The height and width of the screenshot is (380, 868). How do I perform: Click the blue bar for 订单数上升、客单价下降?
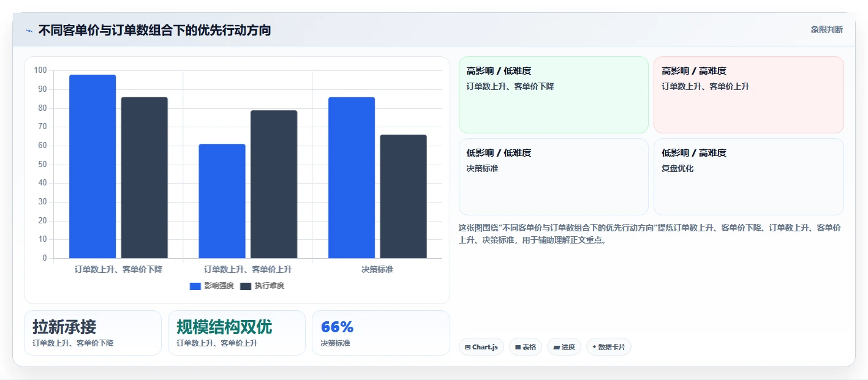92,166
